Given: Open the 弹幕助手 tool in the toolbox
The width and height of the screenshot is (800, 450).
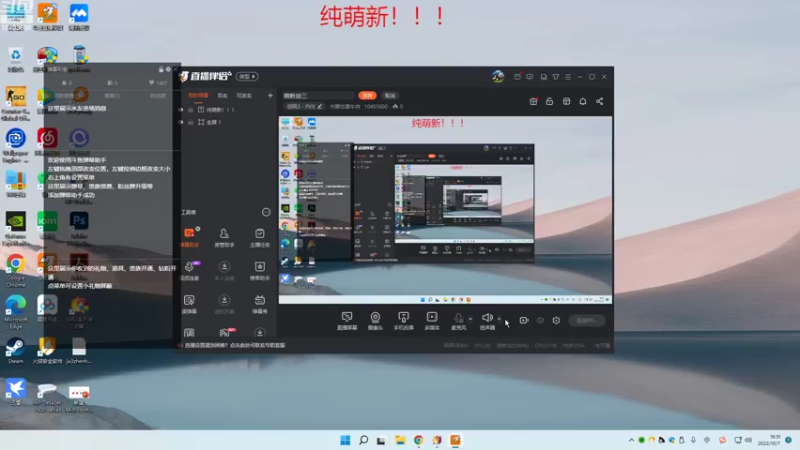Looking at the screenshot, I should [x=190, y=237].
